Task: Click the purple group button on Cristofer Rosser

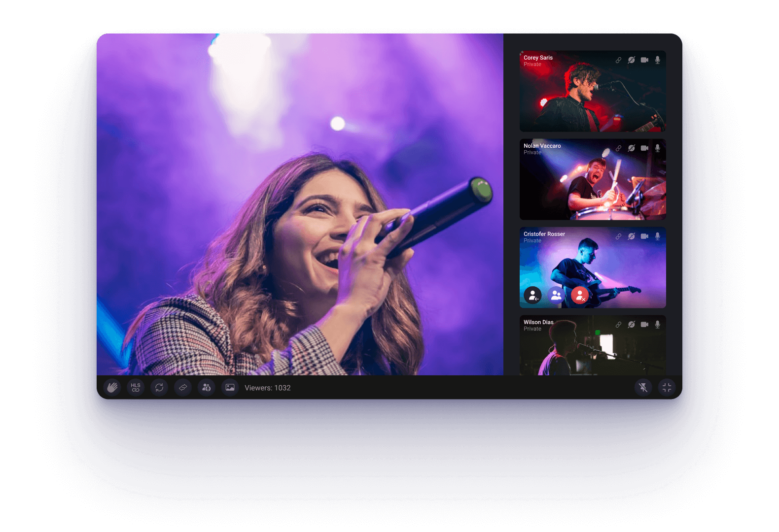Action: point(556,296)
